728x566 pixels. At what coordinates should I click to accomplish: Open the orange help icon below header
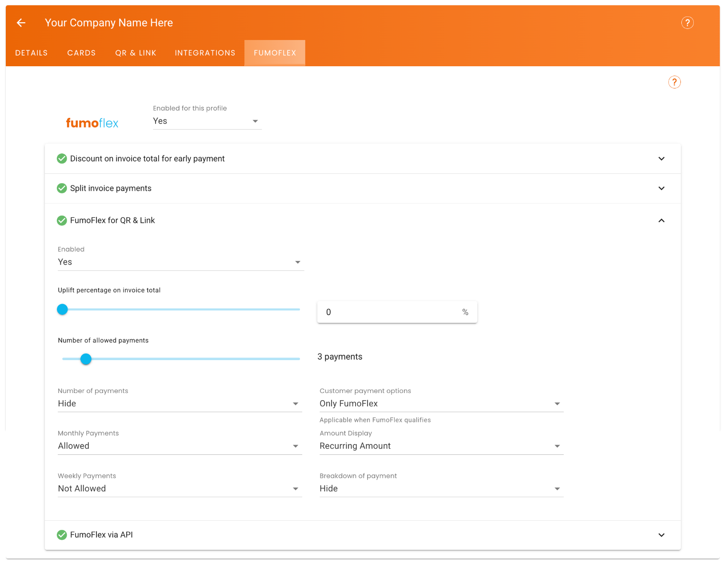pos(674,82)
